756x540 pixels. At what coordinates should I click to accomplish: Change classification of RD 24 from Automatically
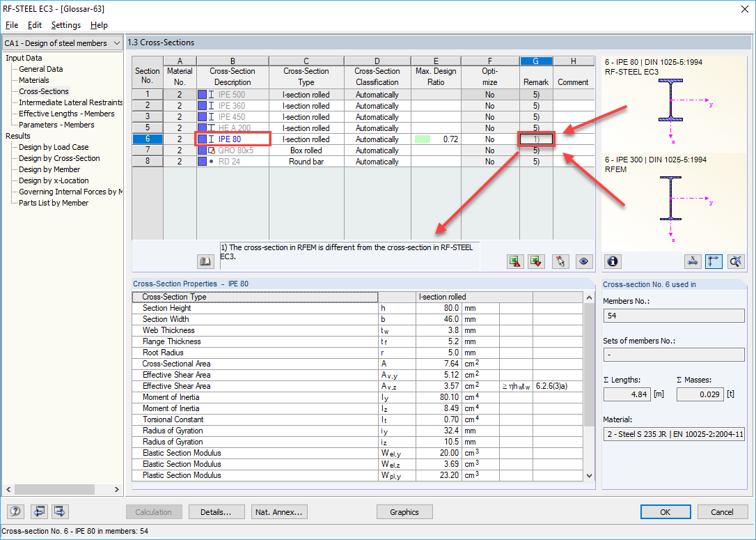coord(377,161)
